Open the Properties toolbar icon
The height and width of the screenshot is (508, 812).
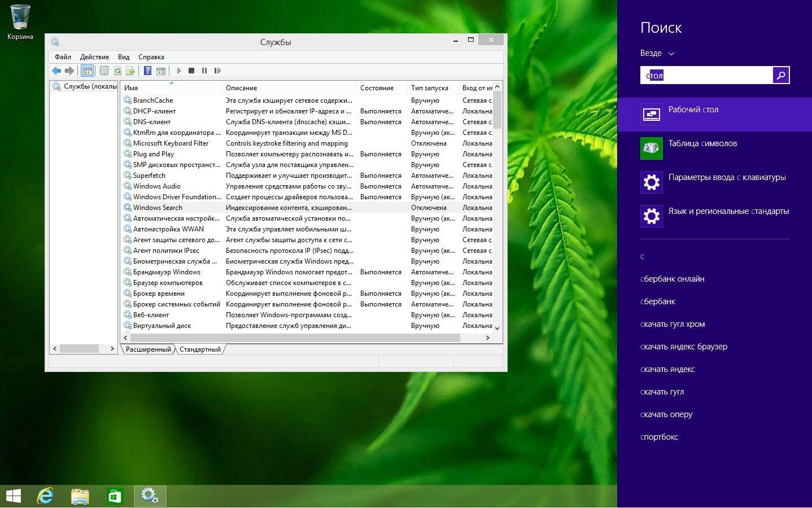[104, 71]
